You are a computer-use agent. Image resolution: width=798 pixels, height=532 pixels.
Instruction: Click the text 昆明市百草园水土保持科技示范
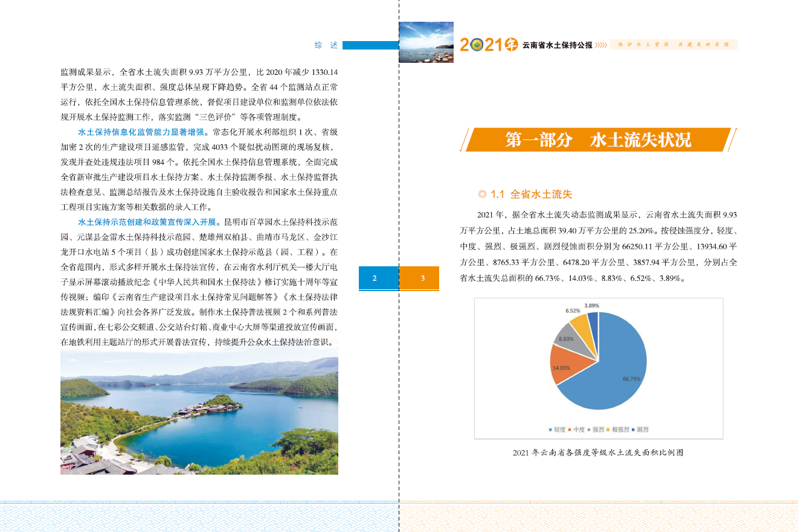tap(281, 222)
